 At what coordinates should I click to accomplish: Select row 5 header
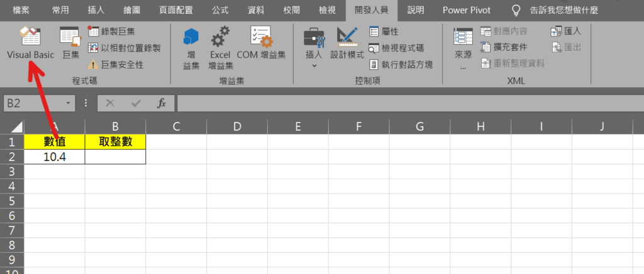pyautogui.click(x=12, y=201)
